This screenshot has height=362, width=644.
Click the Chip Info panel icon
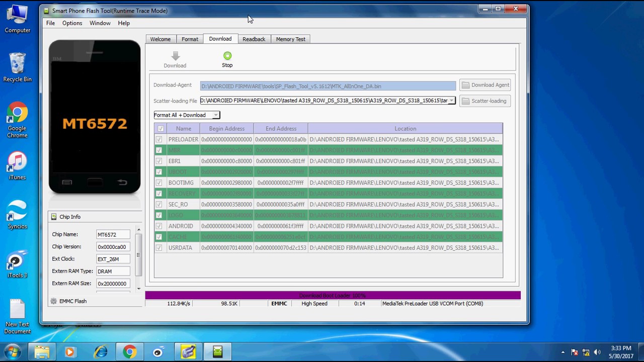54,217
